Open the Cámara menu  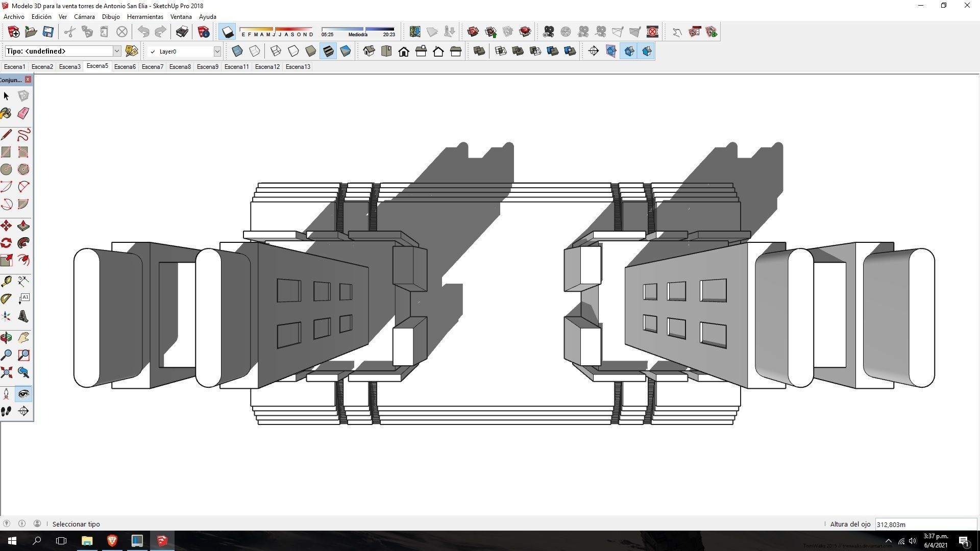84,16
